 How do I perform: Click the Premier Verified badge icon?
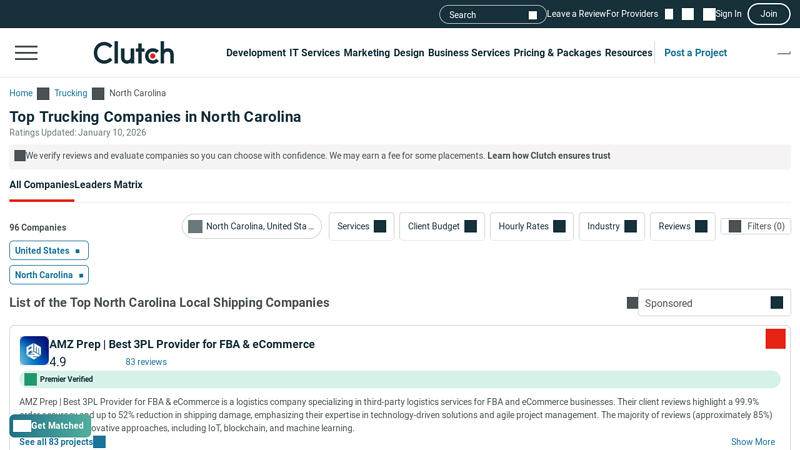31,379
